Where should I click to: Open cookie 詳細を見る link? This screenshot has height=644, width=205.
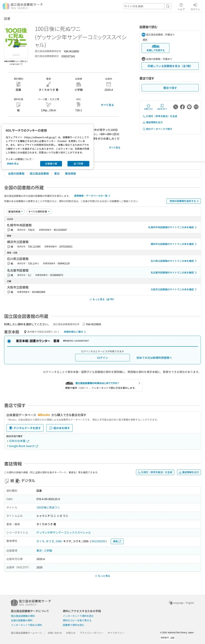[x=13, y=164]
